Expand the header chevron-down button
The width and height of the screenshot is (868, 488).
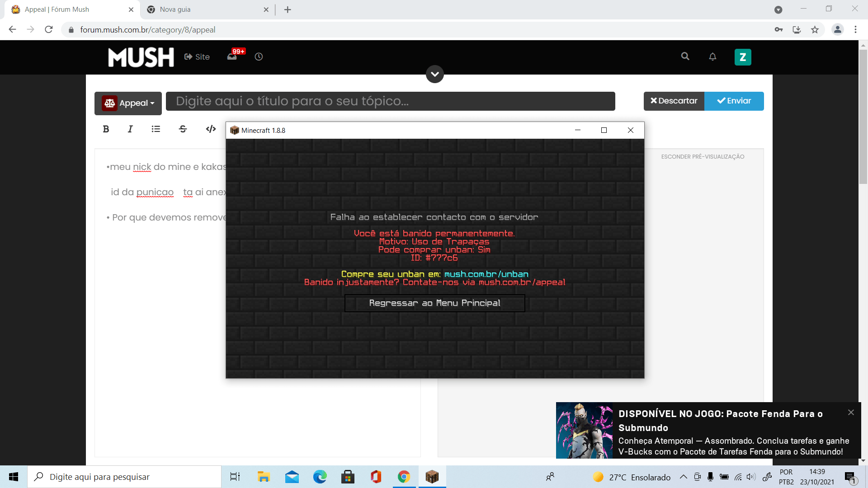pos(435,74)
